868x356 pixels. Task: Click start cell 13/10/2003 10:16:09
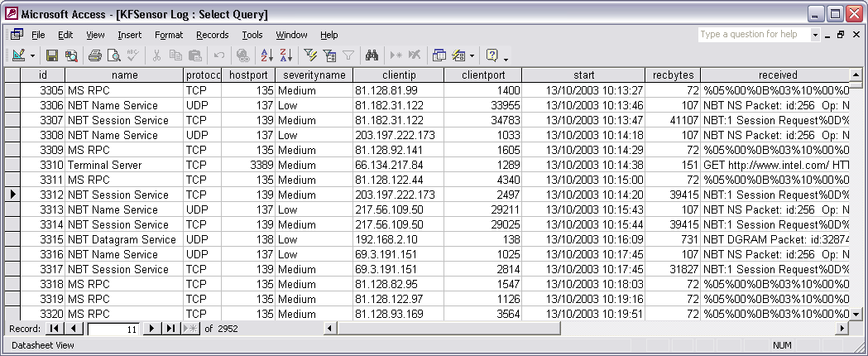tap(583, 240)
